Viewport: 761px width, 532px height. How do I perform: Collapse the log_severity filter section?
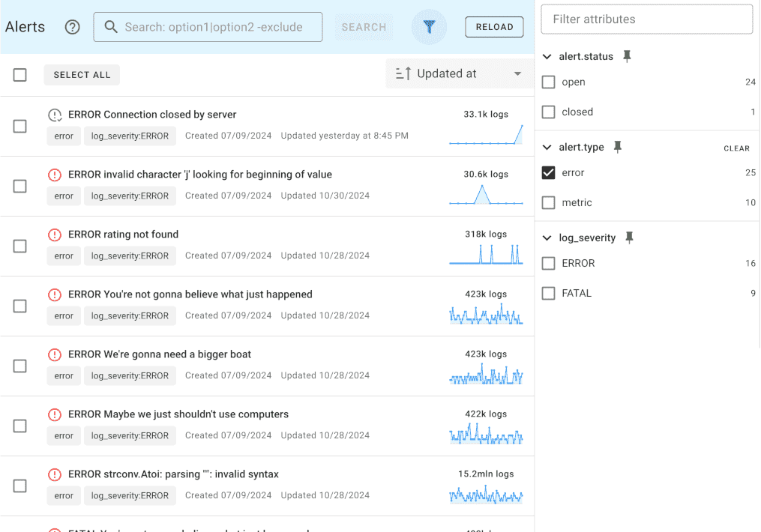545,237
